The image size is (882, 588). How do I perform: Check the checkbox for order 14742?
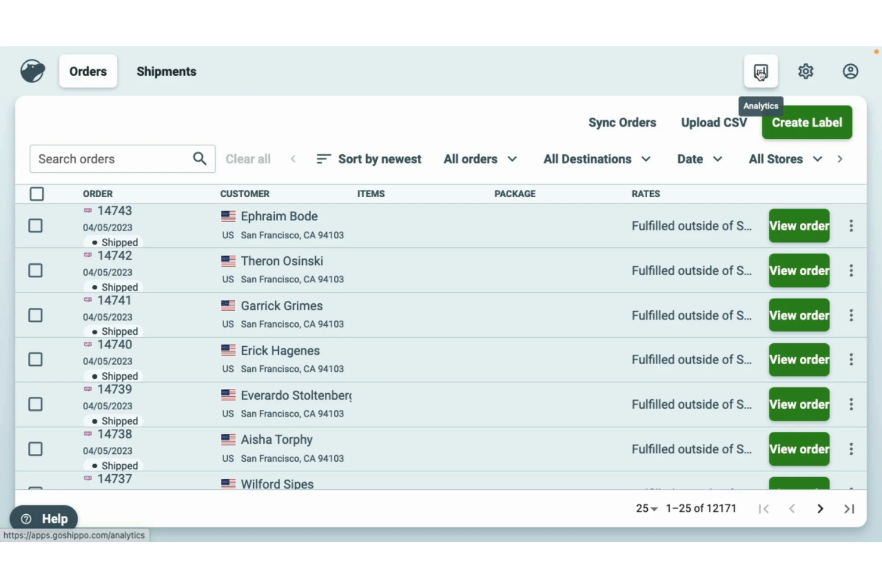[x=35, y=270]
